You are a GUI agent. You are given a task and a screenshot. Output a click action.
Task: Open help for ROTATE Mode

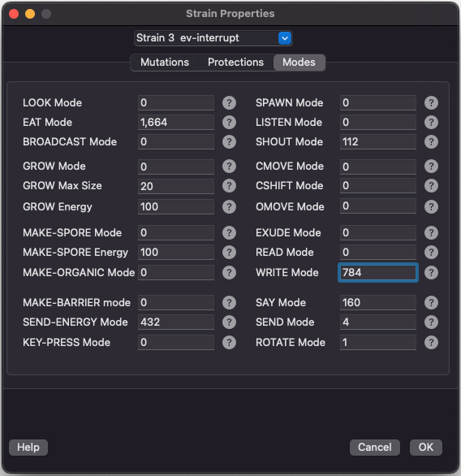tap(431, 343)
